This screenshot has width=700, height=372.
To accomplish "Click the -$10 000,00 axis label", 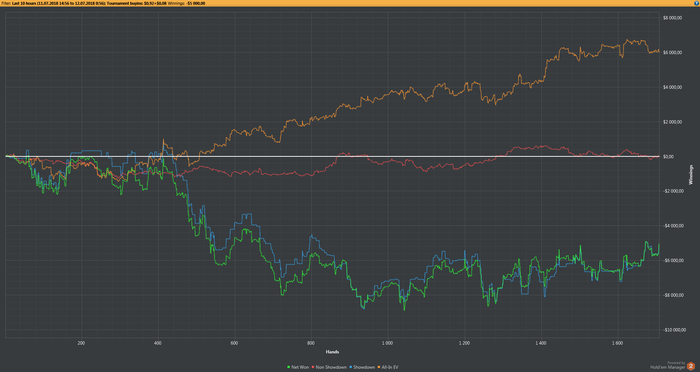I will [x=674, y=330].
